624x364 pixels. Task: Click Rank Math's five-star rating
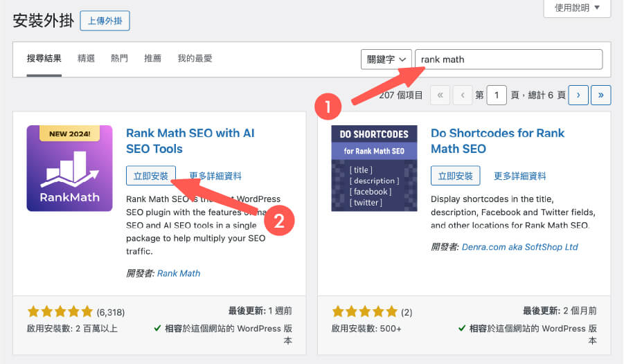tap(60, 311)
